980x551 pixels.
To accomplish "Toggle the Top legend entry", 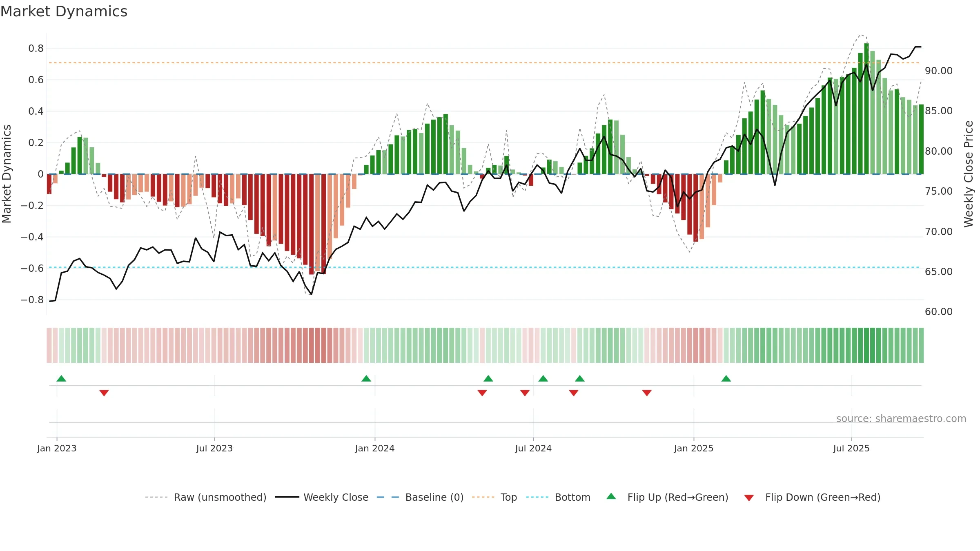I will pos(494,497).
